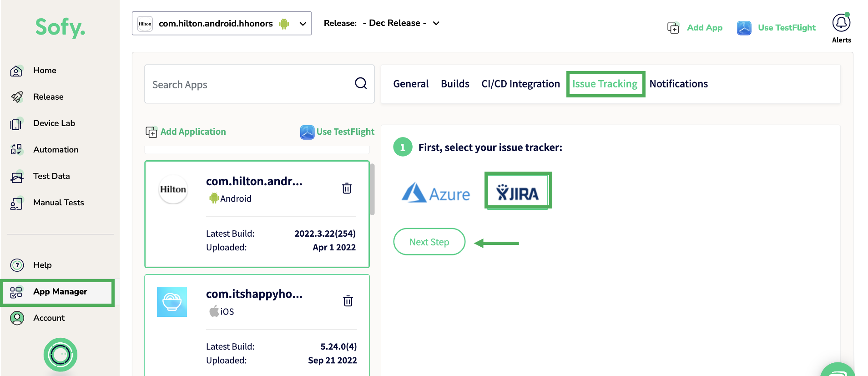Click Use TestFlight text in header
The width and height of the screenshot is (868, 376).
point(787,28)
